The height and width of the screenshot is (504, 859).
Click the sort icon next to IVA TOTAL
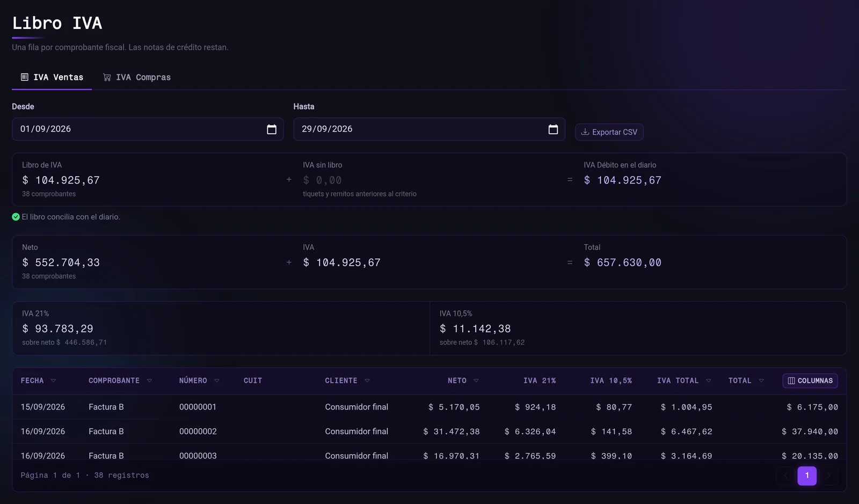click(709, 381)
